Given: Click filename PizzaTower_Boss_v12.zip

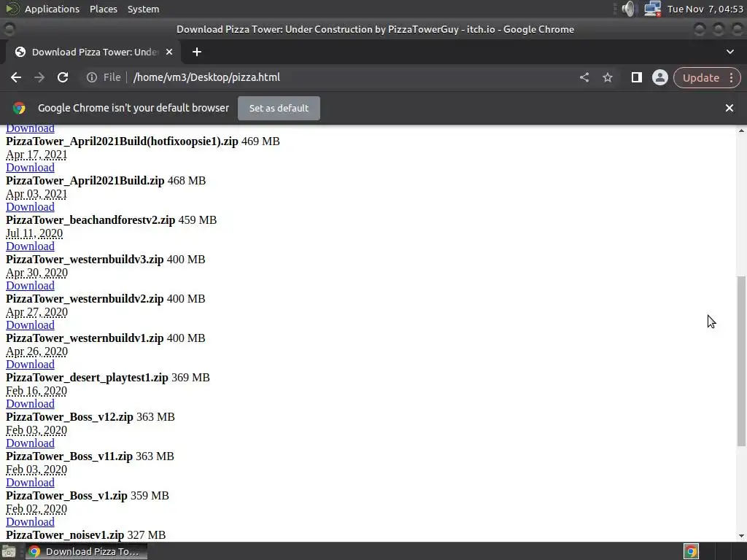Looking at the screenshot, I should (x=69, y=417).
